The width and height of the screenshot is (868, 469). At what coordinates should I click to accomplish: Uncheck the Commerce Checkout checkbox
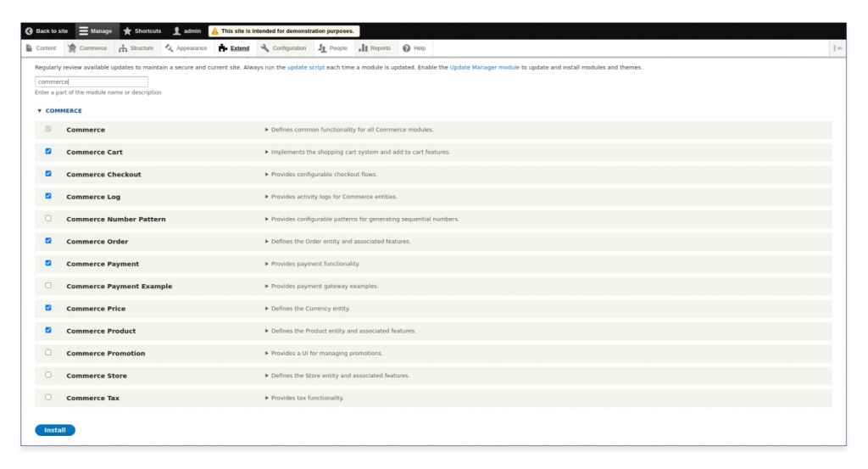(x=48, y=173)
